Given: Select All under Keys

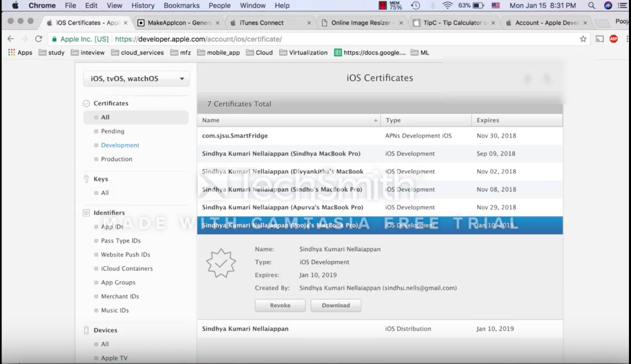Looking at the screenshot, I should [x=105, y=193].
